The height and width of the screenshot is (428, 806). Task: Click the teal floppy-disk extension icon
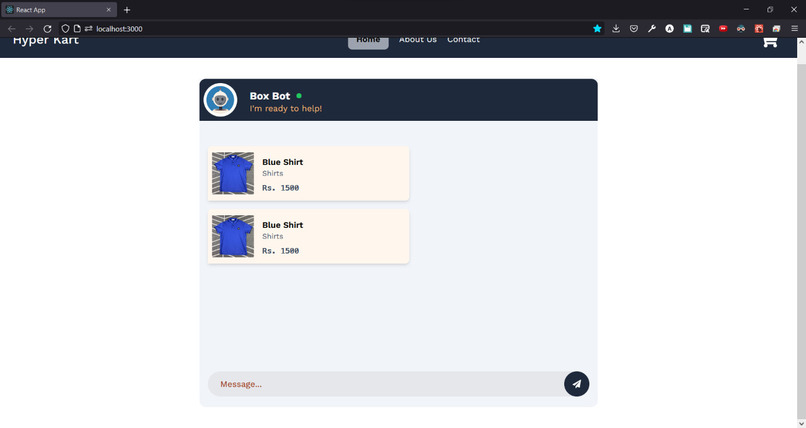(x=687, y=29)
